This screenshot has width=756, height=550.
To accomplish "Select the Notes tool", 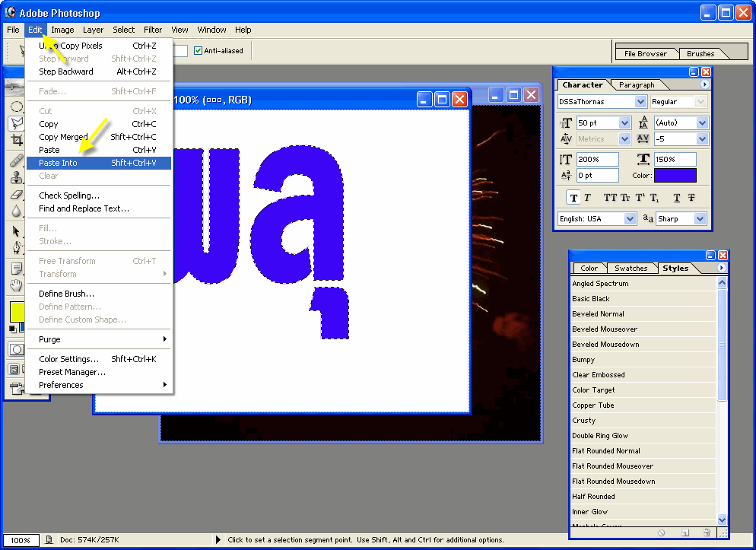I will (x=17, y=268).
